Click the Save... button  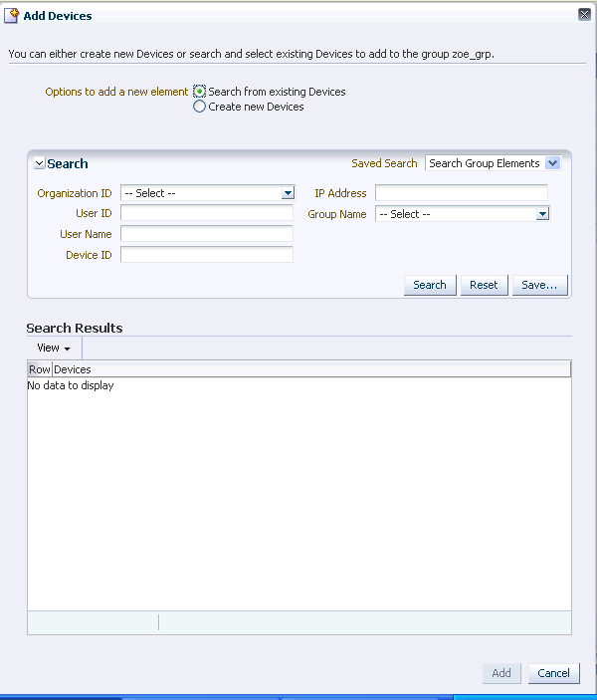(x=540, y=285)
